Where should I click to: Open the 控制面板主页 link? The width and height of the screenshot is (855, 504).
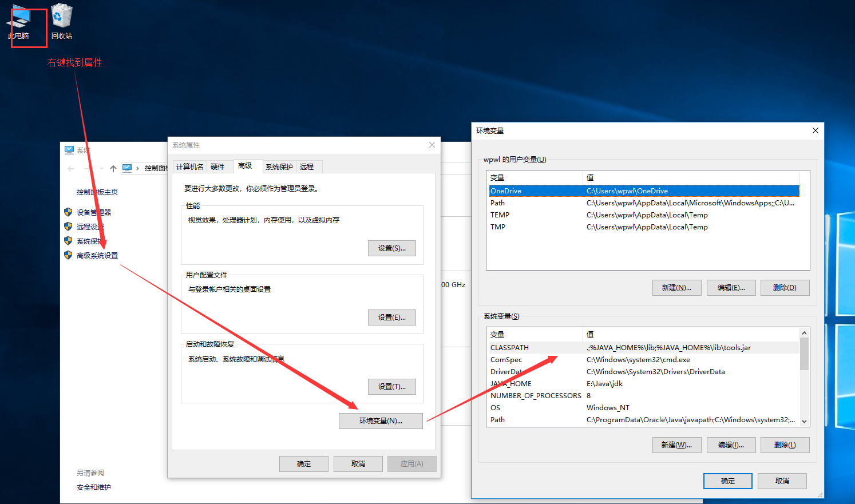click(97, 191)
